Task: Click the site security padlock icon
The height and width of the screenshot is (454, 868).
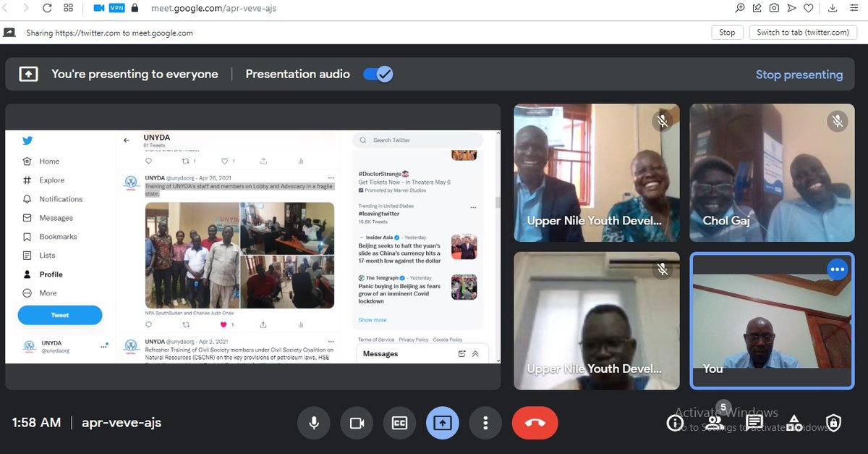Action: click(135, 8)
